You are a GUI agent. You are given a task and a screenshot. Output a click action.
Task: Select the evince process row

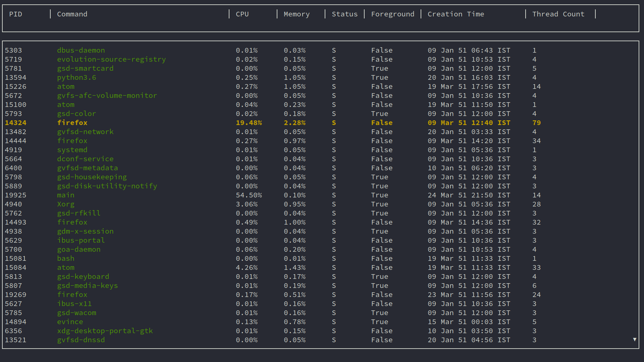(x=70, y=322)
